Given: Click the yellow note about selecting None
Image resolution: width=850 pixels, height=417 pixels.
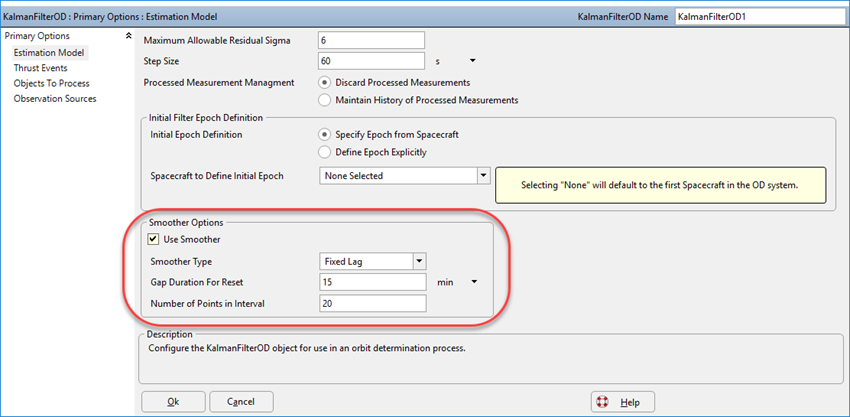Looking at the screenshot, I should point(661,184).
